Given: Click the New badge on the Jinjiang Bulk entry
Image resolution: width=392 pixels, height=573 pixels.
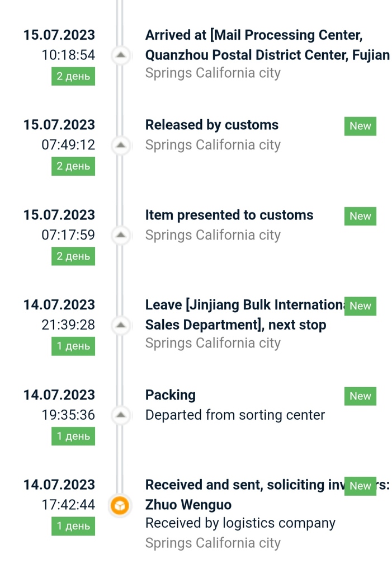Looking at the screenshot, I should click(x=360, y=306).
